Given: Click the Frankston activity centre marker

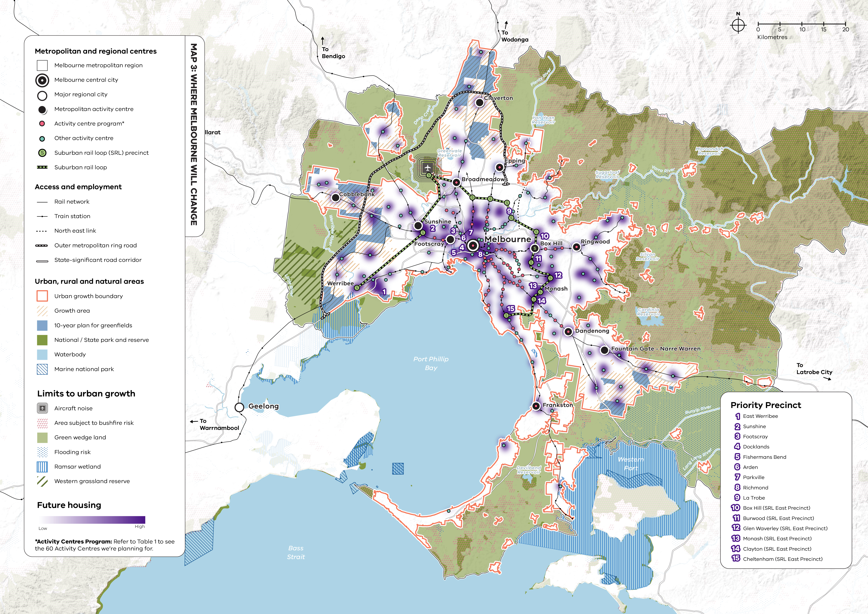Looking at the screenshot, I should [536, 406].
